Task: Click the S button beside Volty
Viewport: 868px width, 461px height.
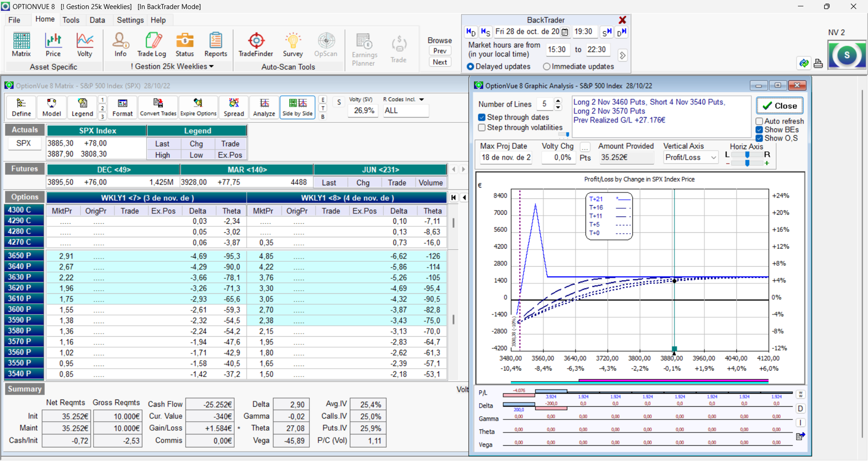Action: 339,102
